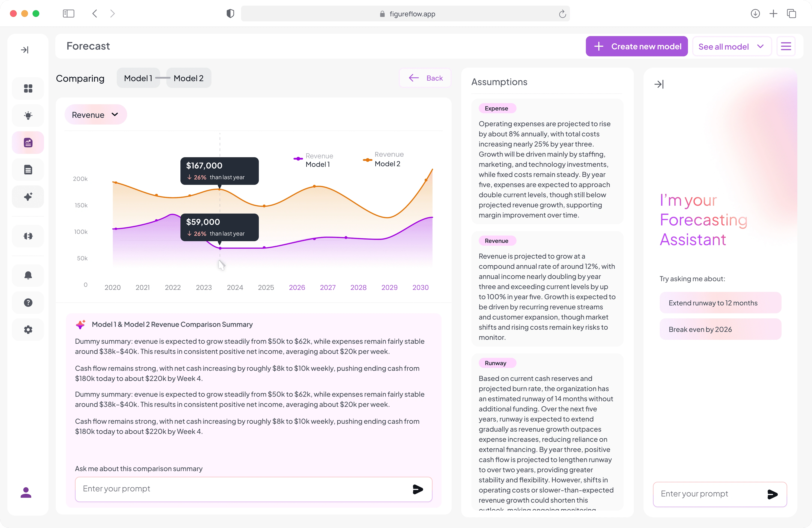Reload the figureflow.app page
The image size is (812, 528).
tap(562, 14)
